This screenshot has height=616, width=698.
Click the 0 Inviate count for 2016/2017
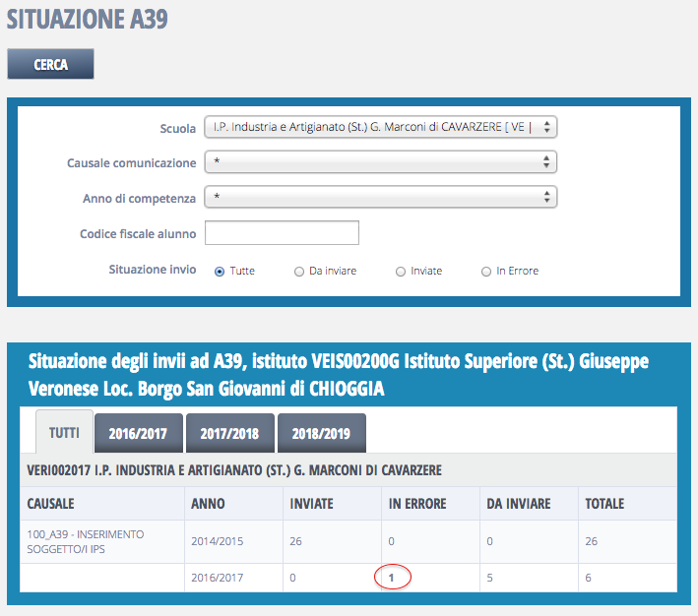pos(293,578)
